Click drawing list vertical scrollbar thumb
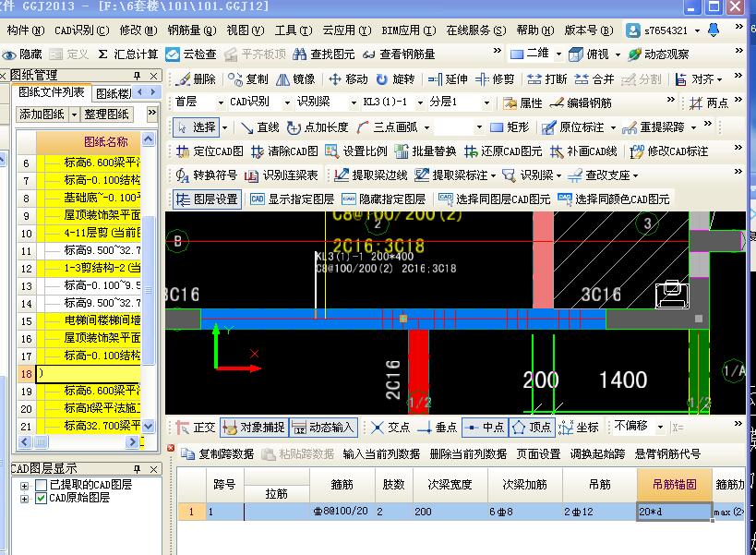Viewport: 756px width, 555px height. tap(149, 290)
